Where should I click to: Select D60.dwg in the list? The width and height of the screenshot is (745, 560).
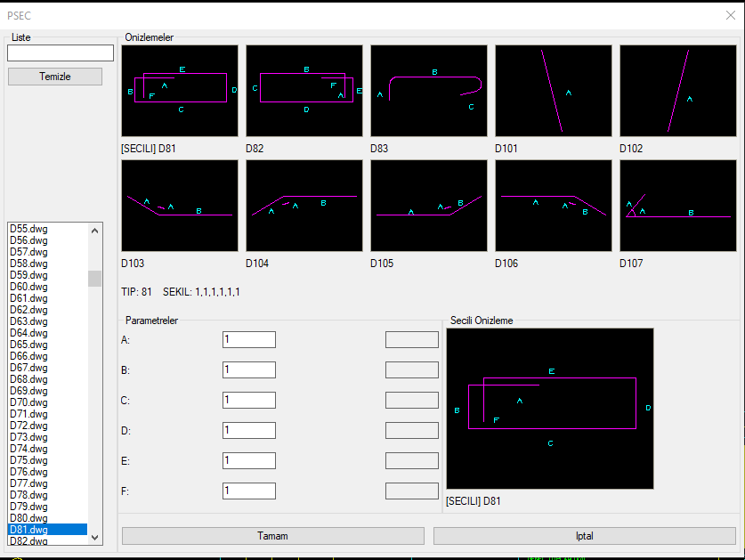point(47,287)
